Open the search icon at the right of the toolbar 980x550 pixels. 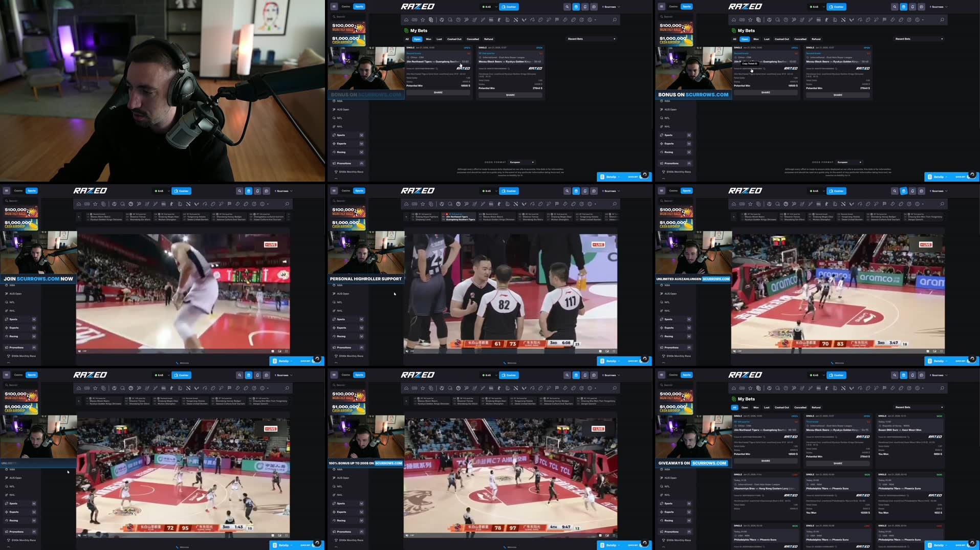[x=614, y=19]
